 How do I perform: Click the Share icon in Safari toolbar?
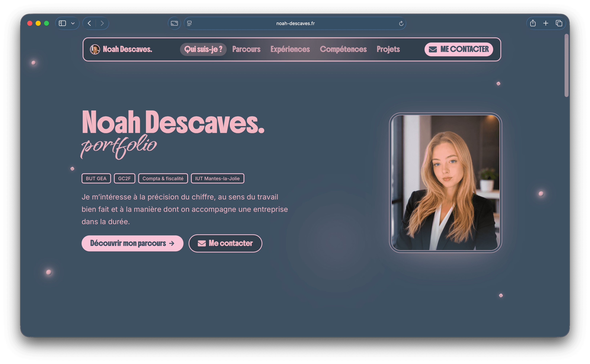pos(533,23)
